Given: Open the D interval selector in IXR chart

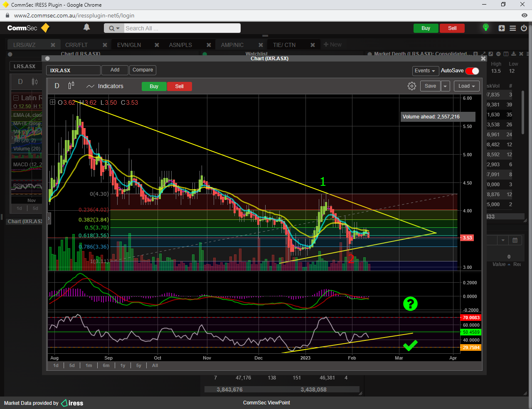Looking at the screenshot, I should pos(57,86).
